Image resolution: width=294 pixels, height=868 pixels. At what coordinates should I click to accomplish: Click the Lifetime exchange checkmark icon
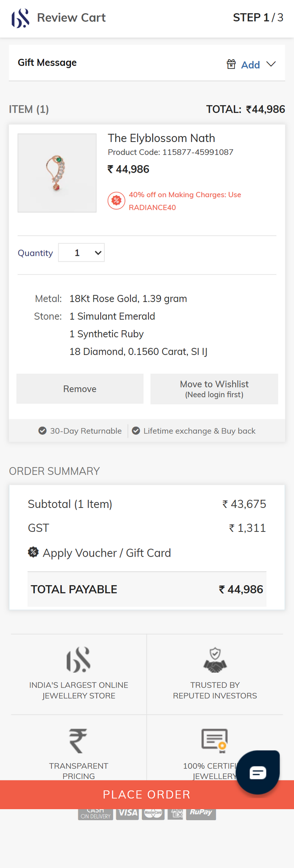click(x=136, y=431)
